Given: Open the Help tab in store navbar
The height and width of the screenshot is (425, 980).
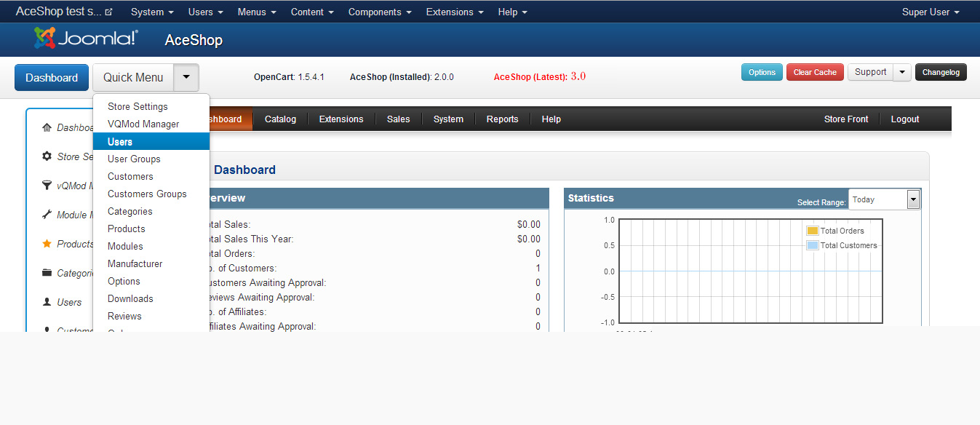Looking at the screenshot, I should coord(551,119).
